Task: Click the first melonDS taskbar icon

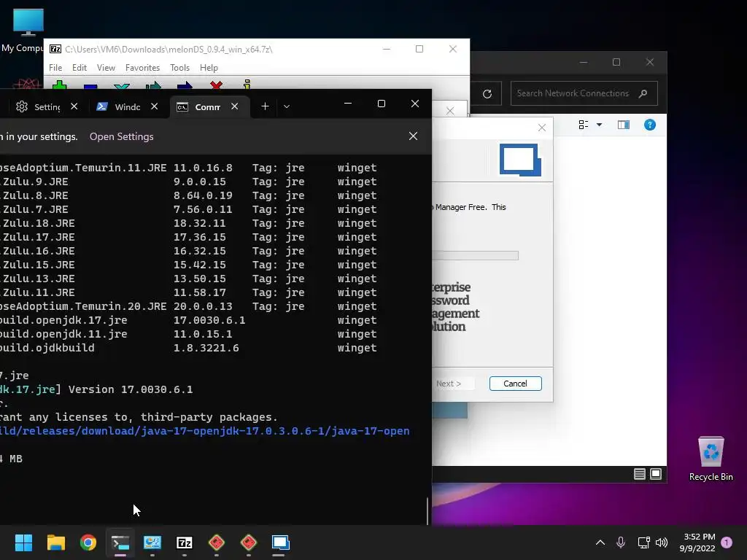Action: click(217, 542)
